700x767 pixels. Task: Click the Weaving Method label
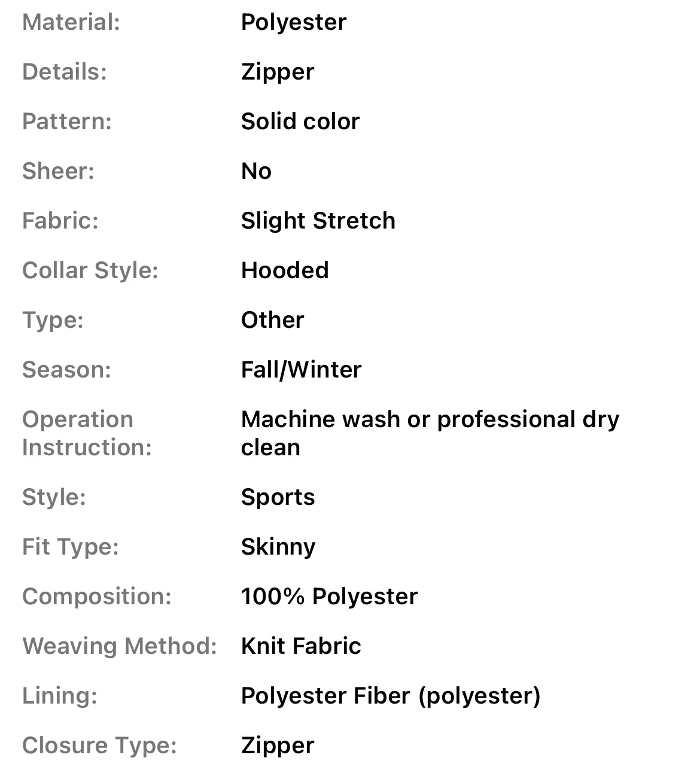pyautogui.click(x=119, y=647)
